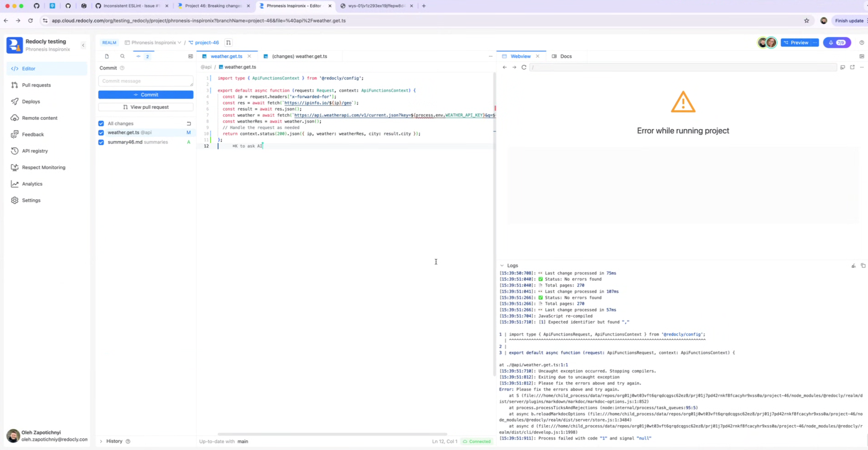The height and width of the screenshot is (450, 868).
Task: Toggle the All changes checkbox
Action: [101, 123]
